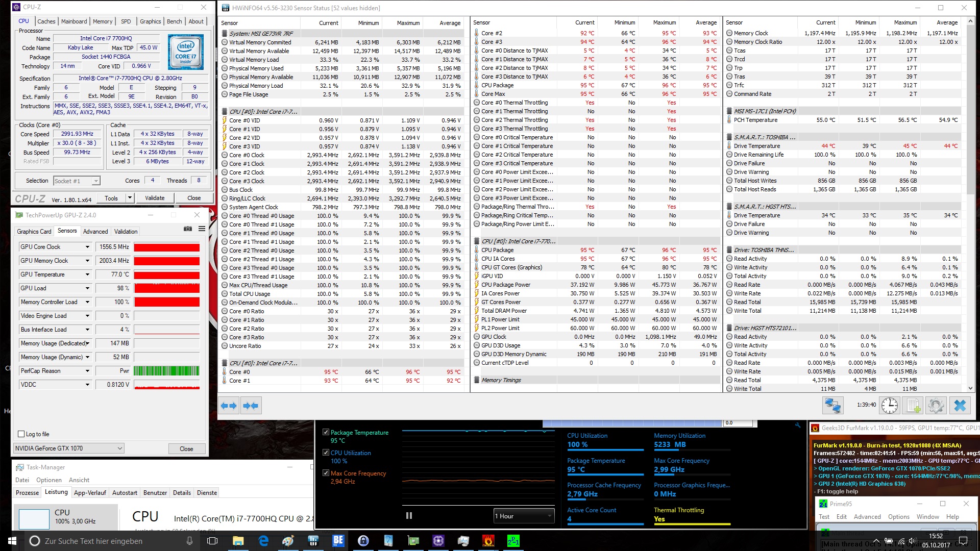Open GPU-Z Advanced tab
The width and height of the screenshot is (980, 551).
(x=95, y=232)
